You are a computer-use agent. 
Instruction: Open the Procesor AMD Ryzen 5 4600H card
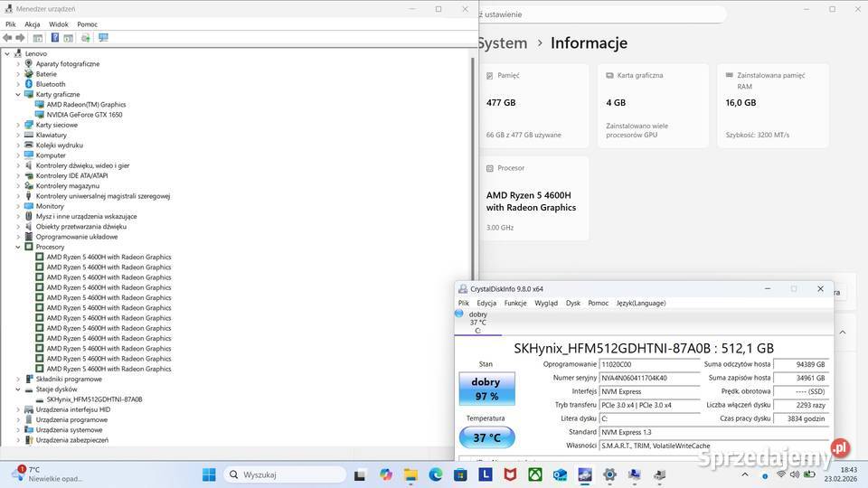point(533,198)
